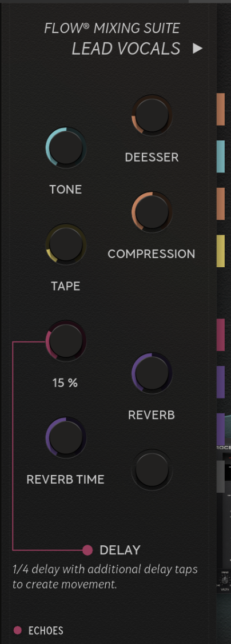Viewport: 231px width, 644px height.
Task: Click the pink dot next to DELAY
Action: (x=87, y=550)
